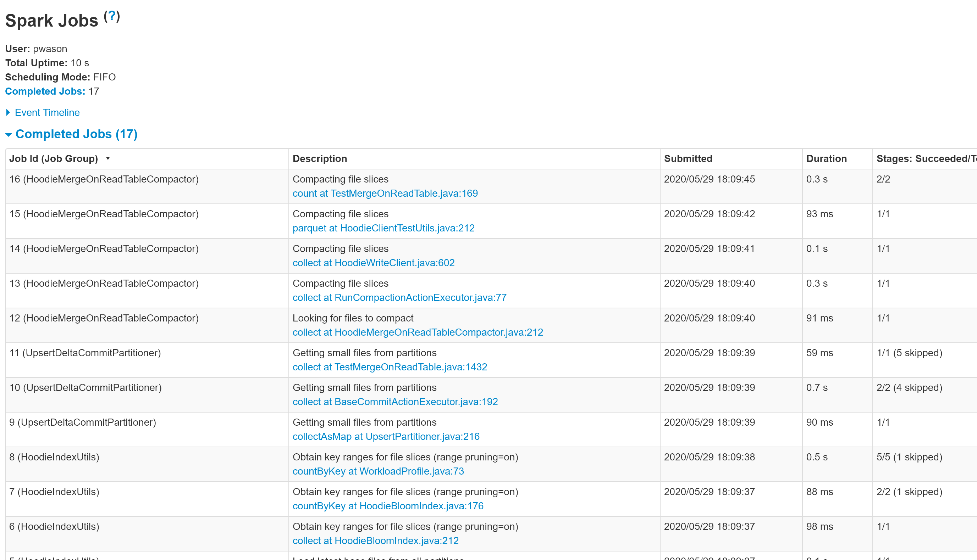The height and width of the screenshot is (560, 977).
Task: Open count at TestMergeOnReadTable.java:169 link
Action: coord(385,194)
